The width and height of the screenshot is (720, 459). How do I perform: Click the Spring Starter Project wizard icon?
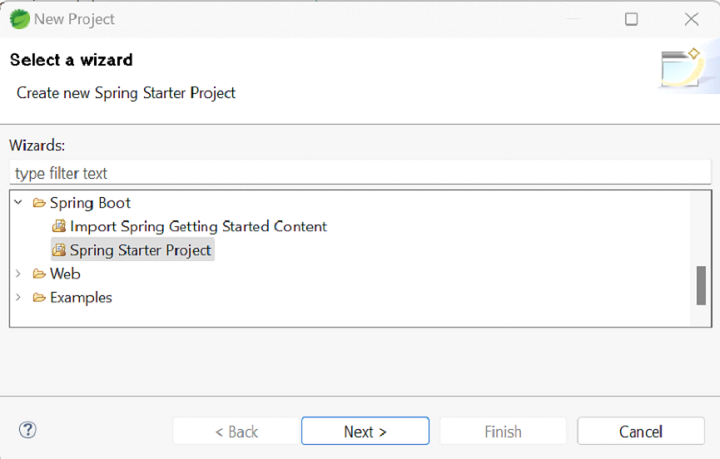59,250
